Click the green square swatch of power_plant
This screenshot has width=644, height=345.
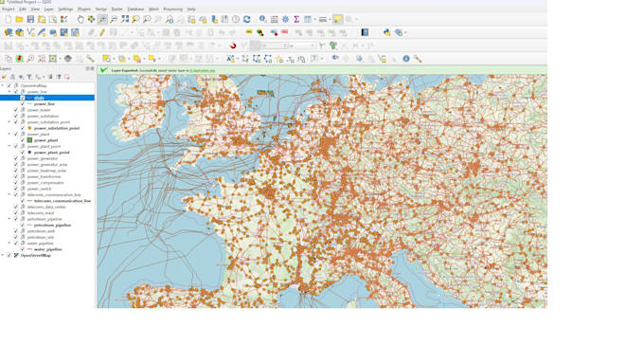pyautogui.click(x=29, y=140)
